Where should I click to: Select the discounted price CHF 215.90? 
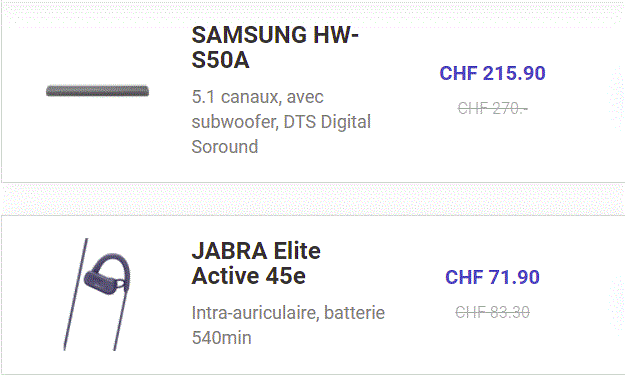[x=492, y=73]
